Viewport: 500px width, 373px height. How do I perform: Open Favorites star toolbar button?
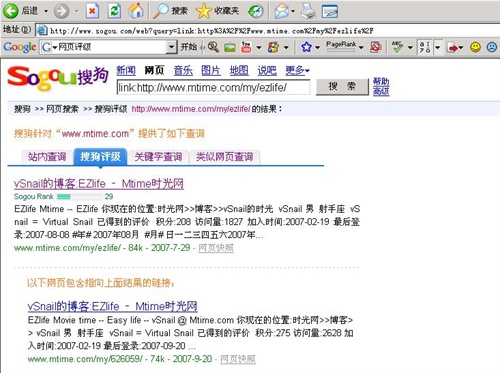pyautogui.click(x=217, y=11)
